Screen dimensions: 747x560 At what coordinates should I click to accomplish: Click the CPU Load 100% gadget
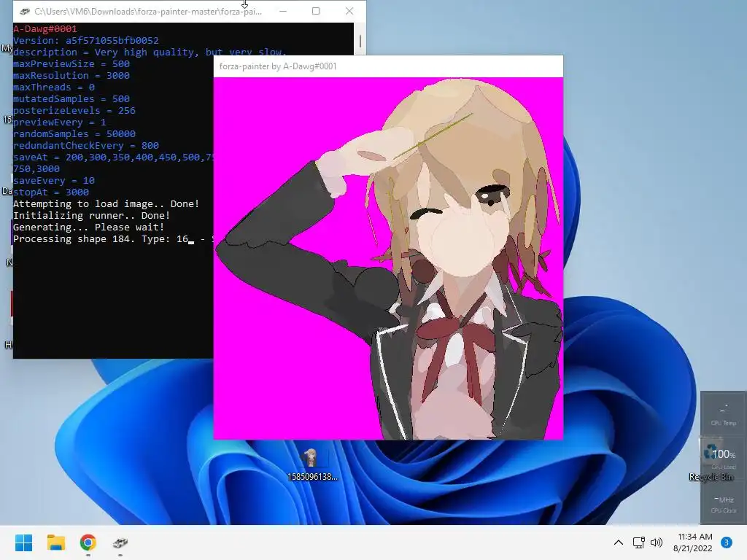click(723, 457)
